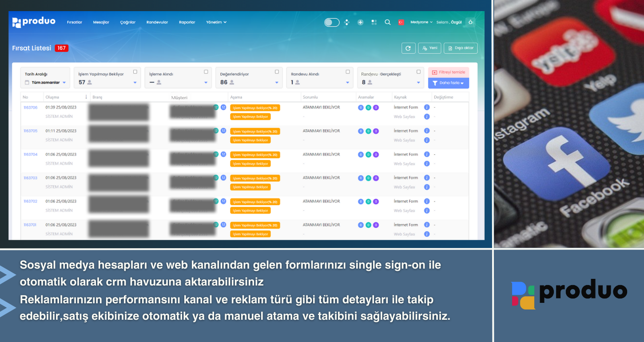Expand the Randevu Alındı card dropdown arrow
644x342 pixels.
click(x=347, y=83)
